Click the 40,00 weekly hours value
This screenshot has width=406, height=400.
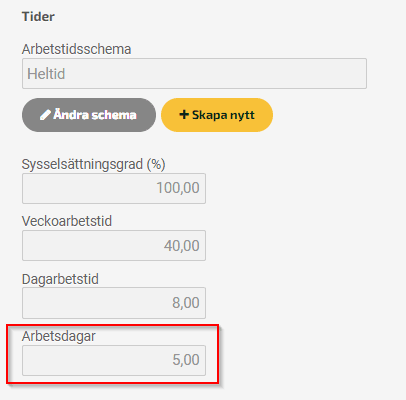pyautogui.click(x=181, y=246)
